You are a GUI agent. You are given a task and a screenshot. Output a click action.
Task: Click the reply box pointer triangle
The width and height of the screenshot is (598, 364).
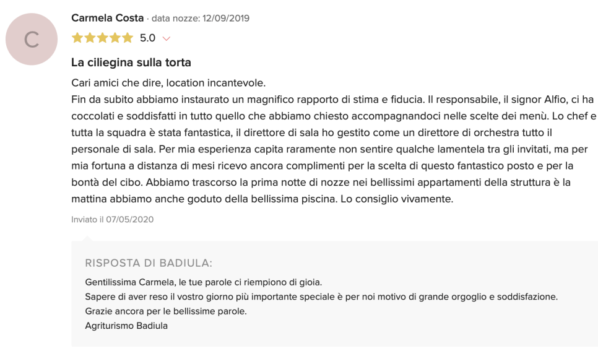click(x=87, y=238)
